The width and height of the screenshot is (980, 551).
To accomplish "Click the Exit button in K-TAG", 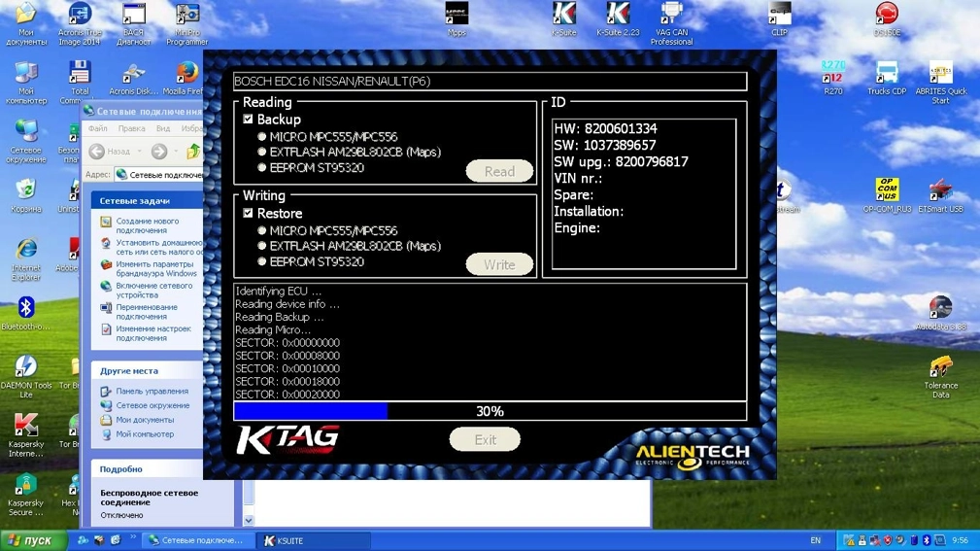I will tap(485, 439).
